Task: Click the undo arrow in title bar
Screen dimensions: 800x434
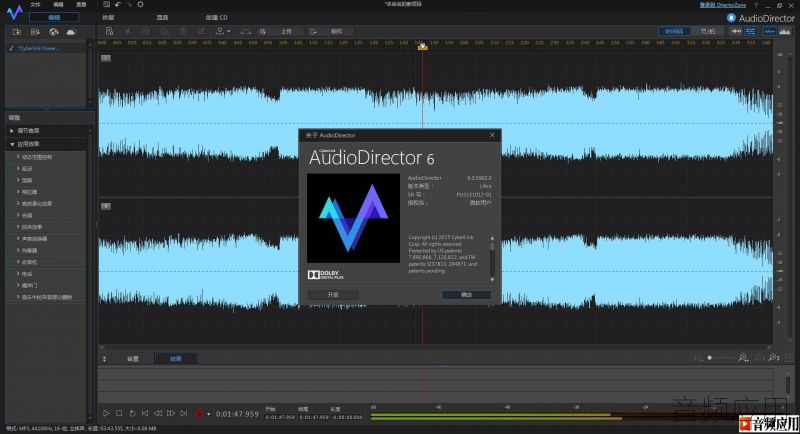Action: click(118, 5)
